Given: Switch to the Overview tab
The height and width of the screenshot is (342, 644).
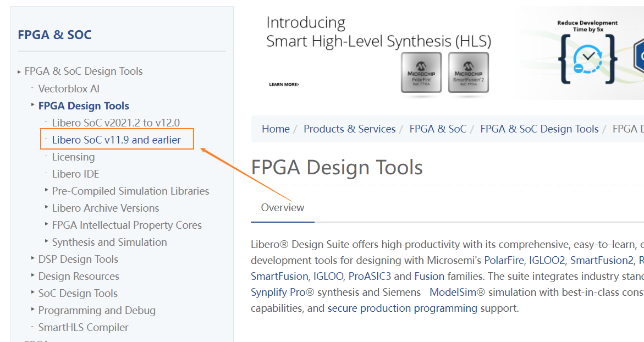Looking at the screenshot, I should point(283,208).
